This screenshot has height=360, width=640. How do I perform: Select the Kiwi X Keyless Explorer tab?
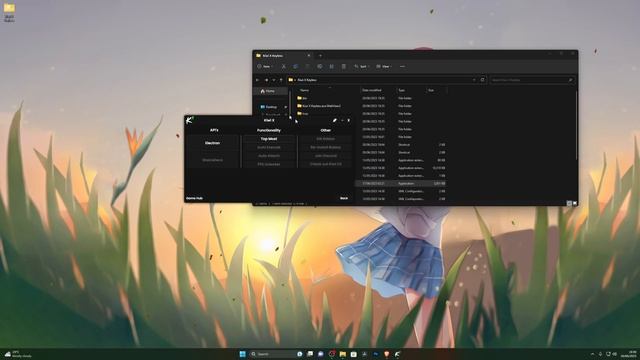[x=282, y=56]
